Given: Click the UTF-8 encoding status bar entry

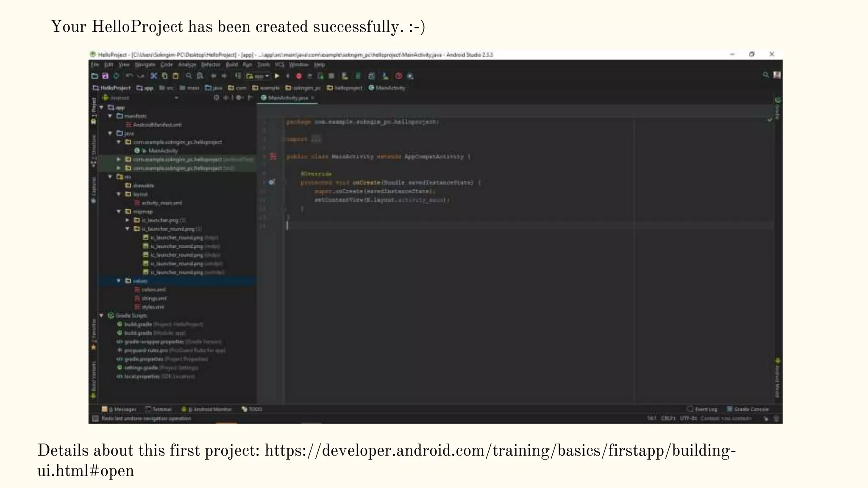Looking at the screenshot, I should click(x=688, y=419).
